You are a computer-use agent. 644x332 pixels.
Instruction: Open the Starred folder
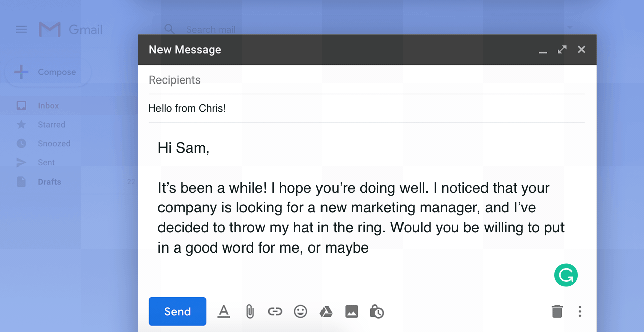pyautogui.click(x=51, y=125)
